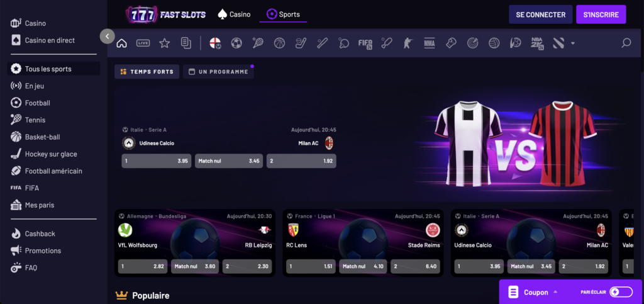
Task: Bet on Wolfsbourg win at 2.82
Action: [x=143, y=266]
